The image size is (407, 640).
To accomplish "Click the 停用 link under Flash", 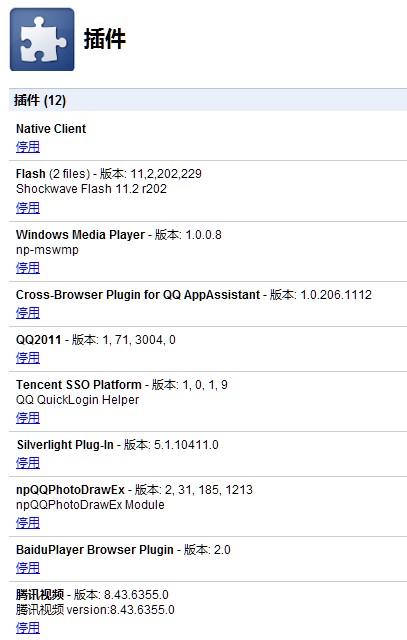I will (28, 208).
